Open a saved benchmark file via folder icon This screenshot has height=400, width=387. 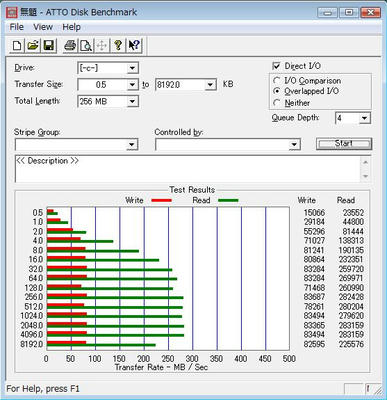click(x=33, y=45)
